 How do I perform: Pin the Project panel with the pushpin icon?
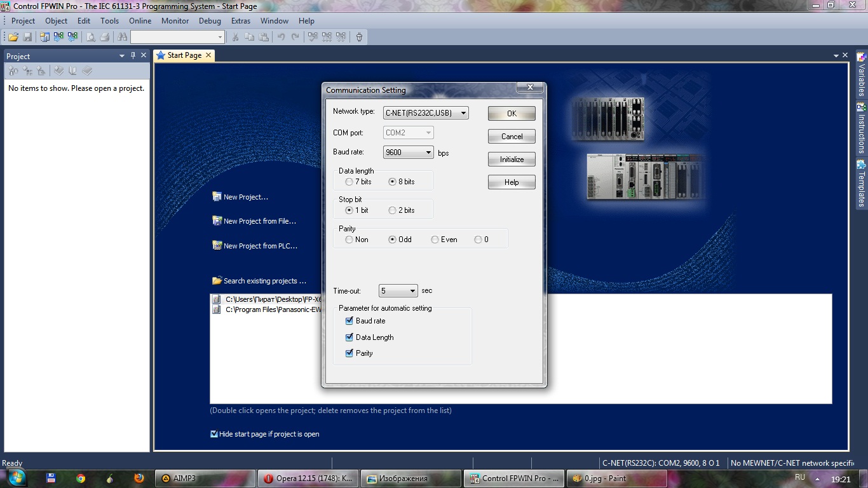[x=133, y=56]
